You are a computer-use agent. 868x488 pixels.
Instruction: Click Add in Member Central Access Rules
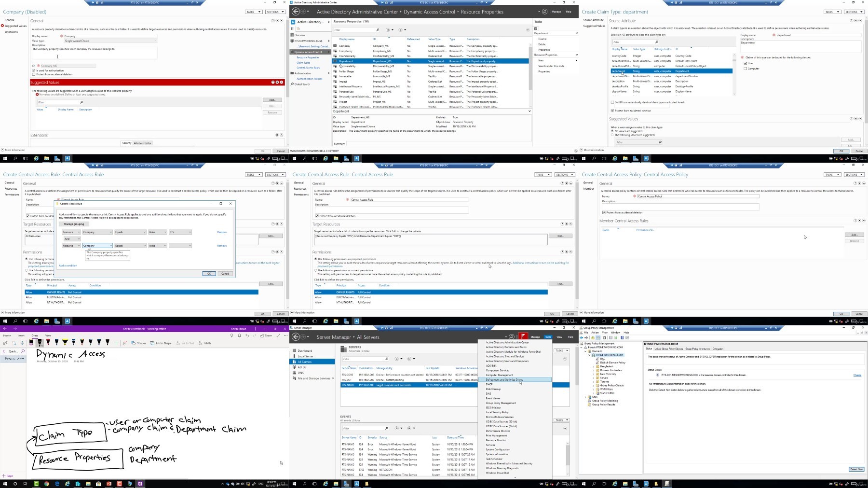pyautogui.click(x=854, y=235)
